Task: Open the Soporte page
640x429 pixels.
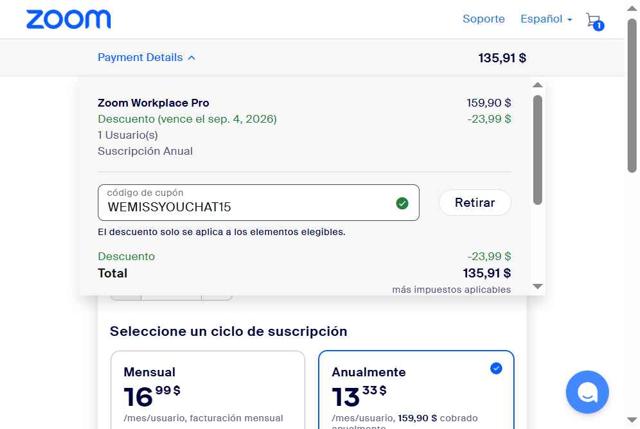Action: [x=483, y=19]
